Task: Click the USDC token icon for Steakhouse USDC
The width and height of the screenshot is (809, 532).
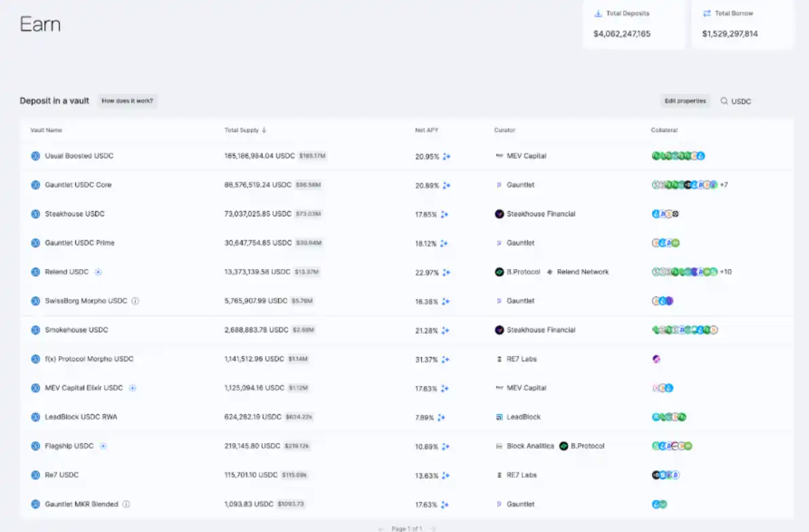Action: (x=35, y=214)
